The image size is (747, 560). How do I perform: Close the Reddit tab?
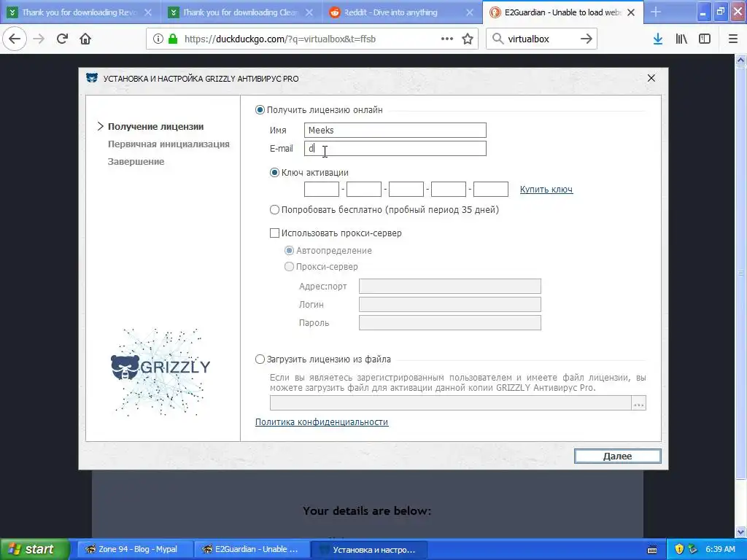tap(470, 13)
